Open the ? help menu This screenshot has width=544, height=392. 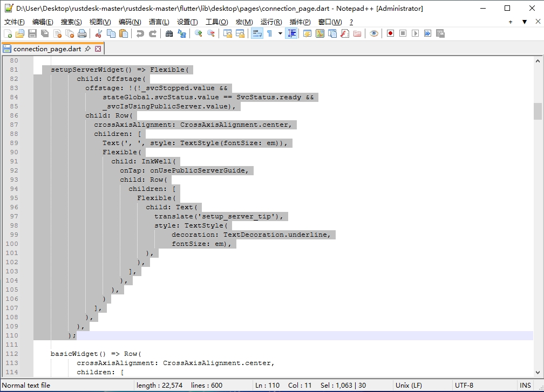click(x=351, y=22)
